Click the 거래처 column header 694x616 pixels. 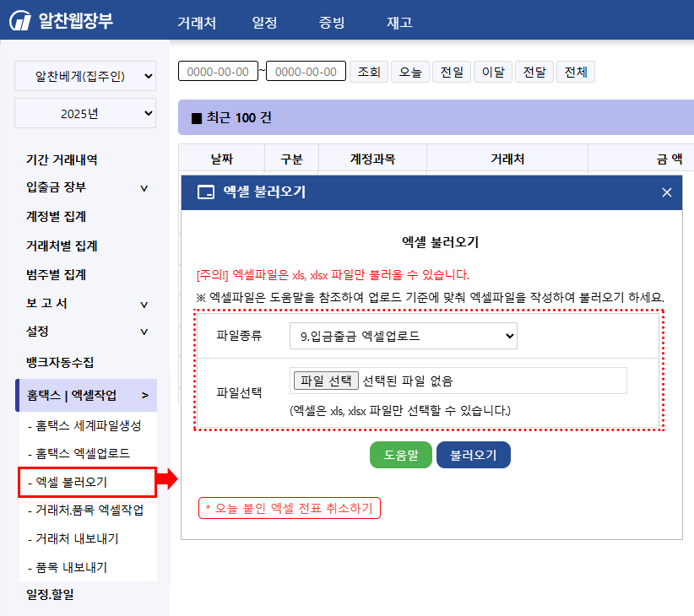point(507,159)
